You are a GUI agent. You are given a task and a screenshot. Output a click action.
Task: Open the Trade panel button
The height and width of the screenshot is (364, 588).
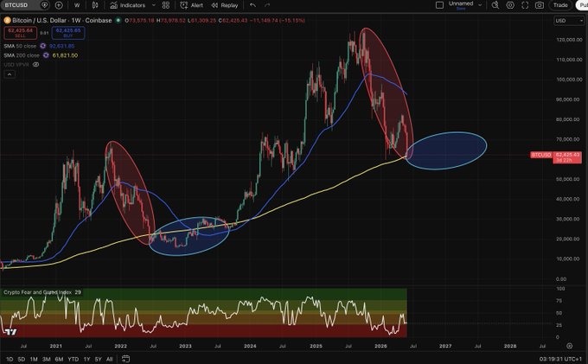click(x=560, y=5)
